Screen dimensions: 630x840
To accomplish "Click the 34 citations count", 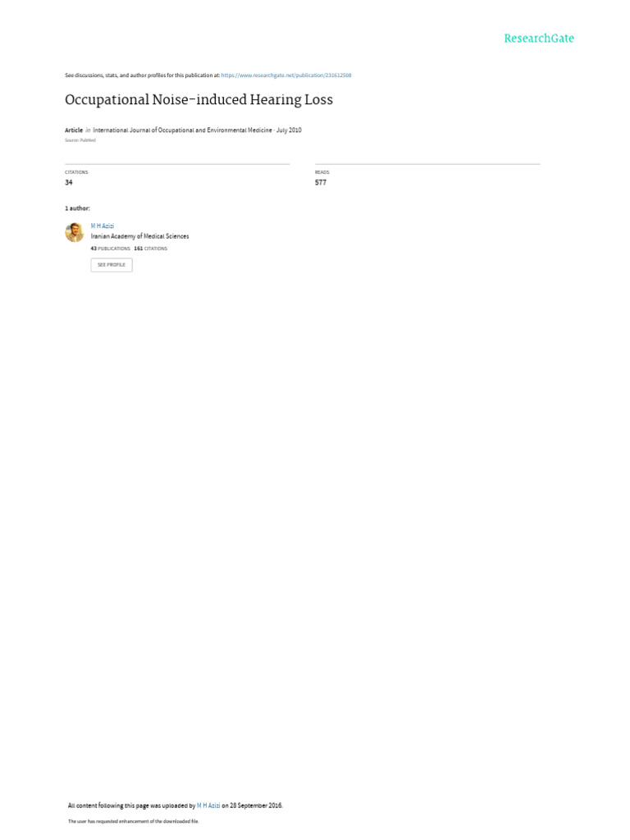I will (69, 183).
